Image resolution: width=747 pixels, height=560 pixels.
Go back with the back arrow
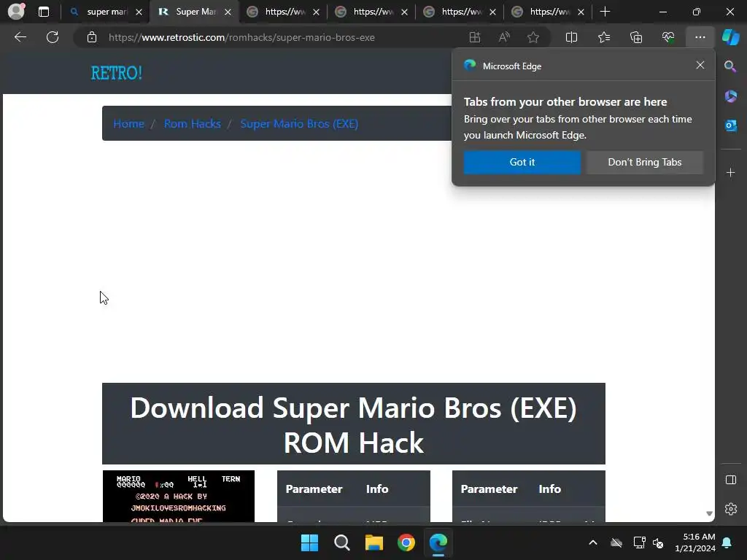pos(20,37)
